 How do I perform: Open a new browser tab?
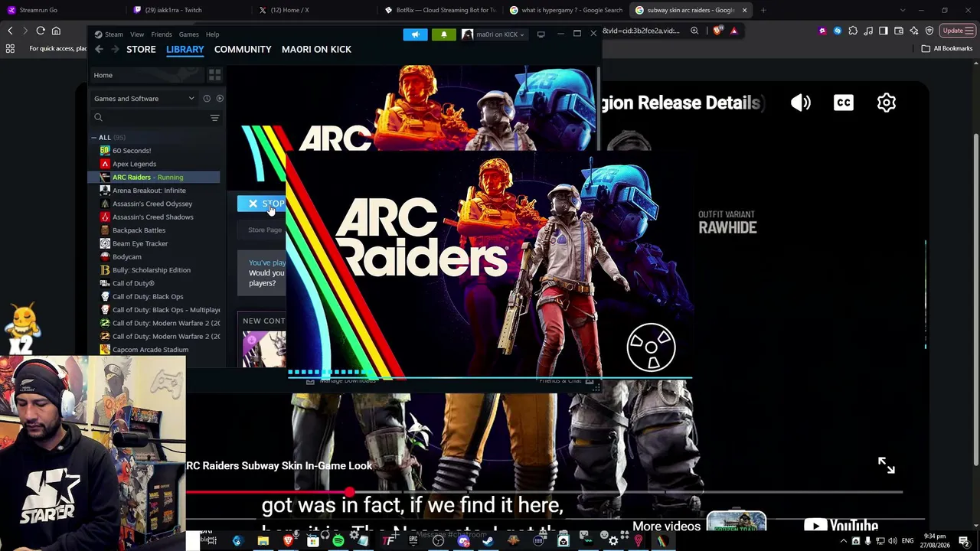[x=763, y=10]
